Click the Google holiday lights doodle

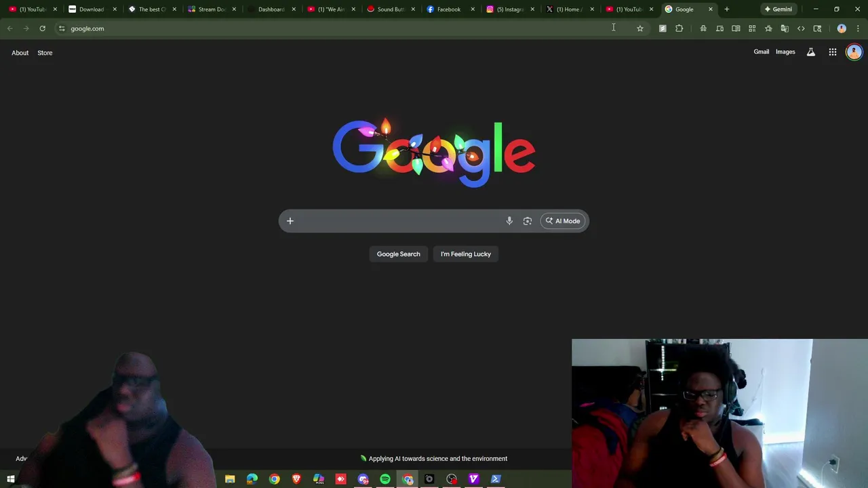tap(434, 152)
